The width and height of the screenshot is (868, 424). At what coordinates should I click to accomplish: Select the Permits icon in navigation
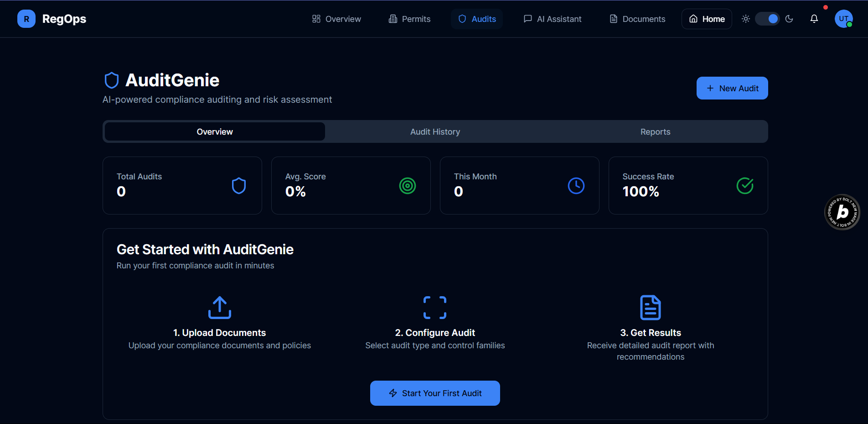(393, 19)
